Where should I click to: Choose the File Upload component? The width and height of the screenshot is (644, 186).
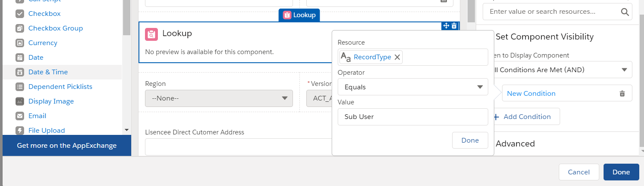46,131
